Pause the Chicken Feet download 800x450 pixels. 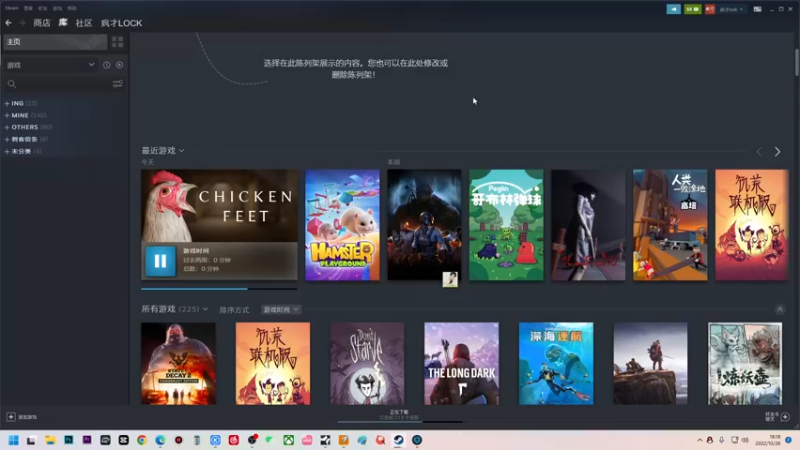(160, 261)
